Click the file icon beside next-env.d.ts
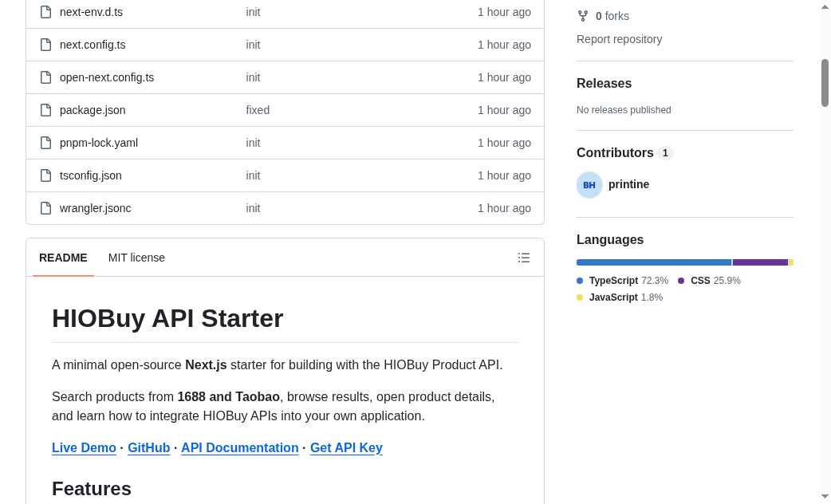The width and height of the screenshot is (831, 504). 46,12
